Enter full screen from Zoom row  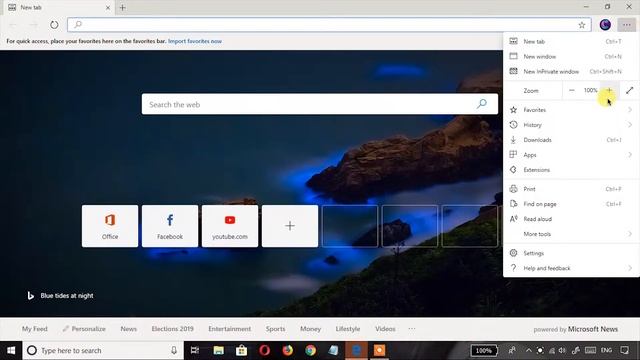click(629, 90)
